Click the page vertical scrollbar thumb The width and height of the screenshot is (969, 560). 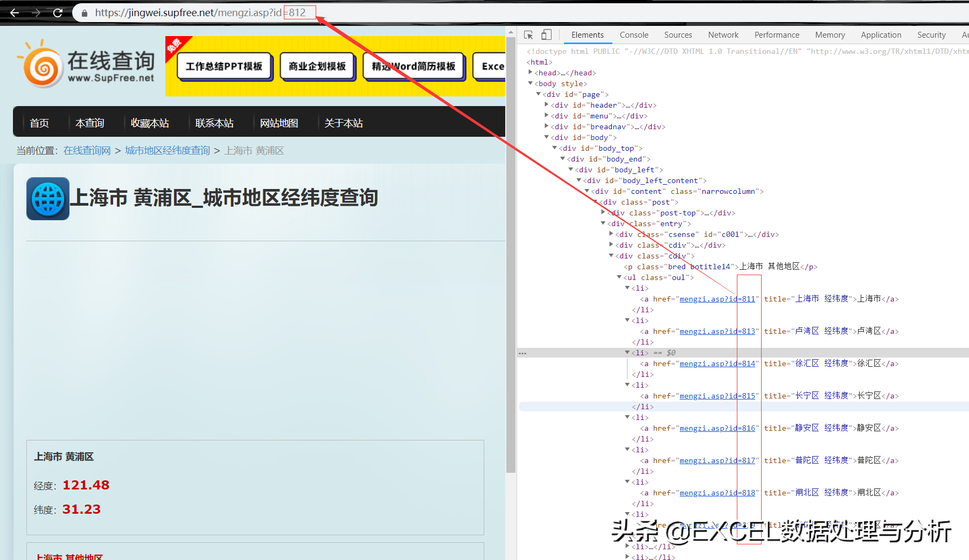[511, 255]
